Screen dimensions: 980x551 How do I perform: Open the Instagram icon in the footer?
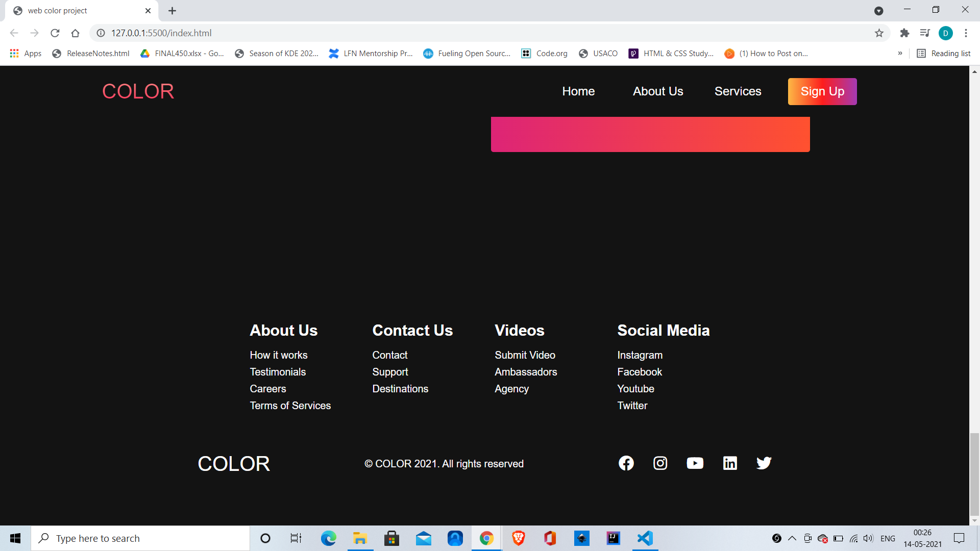(x=660, y=463)
